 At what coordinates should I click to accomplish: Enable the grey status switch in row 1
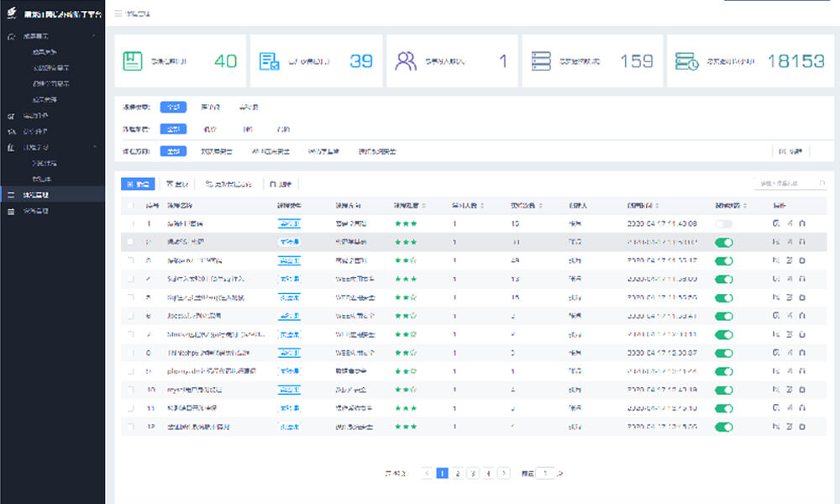tap(723, 224)
